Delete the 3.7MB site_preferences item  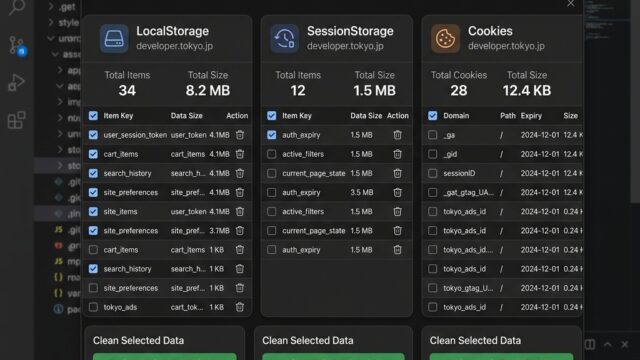click(240, 231)
